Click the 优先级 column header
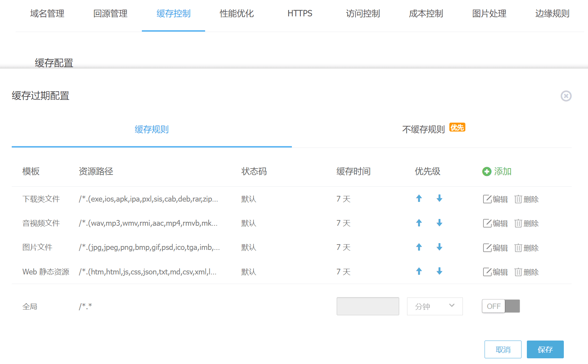 (x=428, y=171)
